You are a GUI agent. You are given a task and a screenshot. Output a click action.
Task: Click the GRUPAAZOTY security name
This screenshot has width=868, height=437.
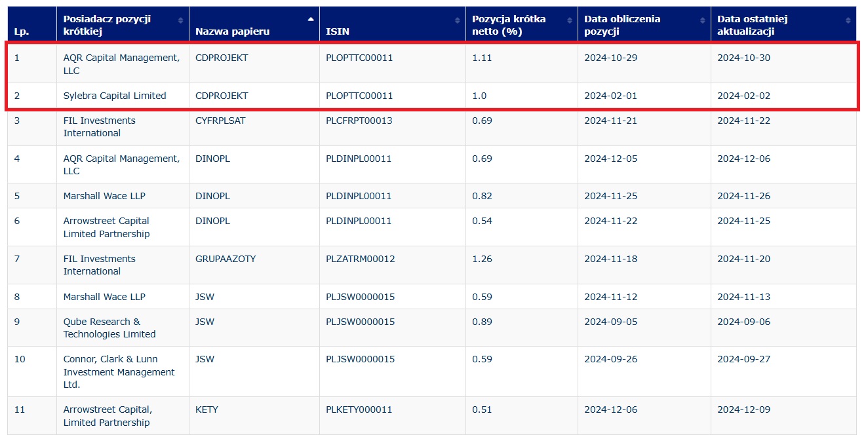tap(226, 259)
